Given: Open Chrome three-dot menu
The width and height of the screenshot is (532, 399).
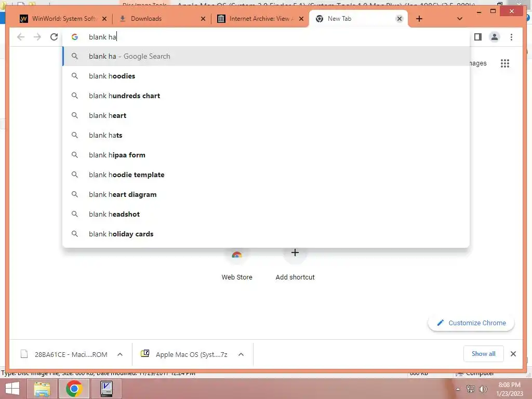Looking at the screenshot, I should point(511,37).
